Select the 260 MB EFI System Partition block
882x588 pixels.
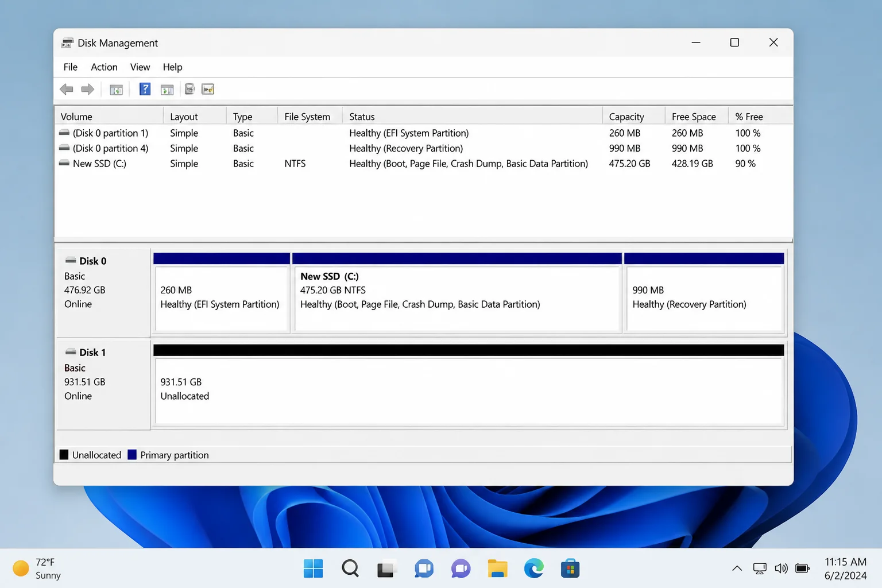point(222,293)
